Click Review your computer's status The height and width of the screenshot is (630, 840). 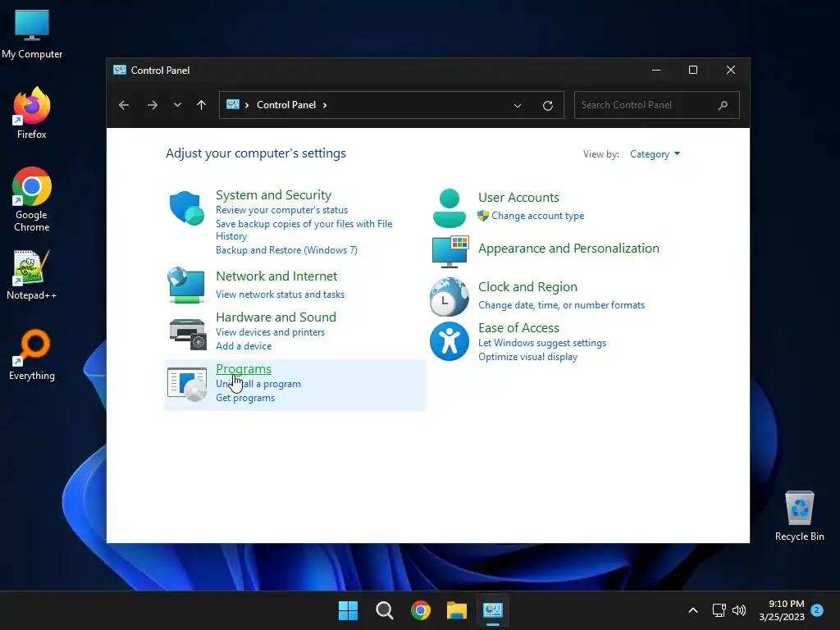pos(282,210)
